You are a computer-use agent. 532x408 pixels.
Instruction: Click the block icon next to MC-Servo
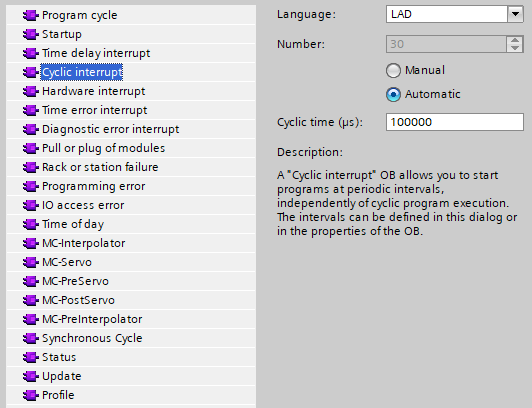tap(30, 262)
